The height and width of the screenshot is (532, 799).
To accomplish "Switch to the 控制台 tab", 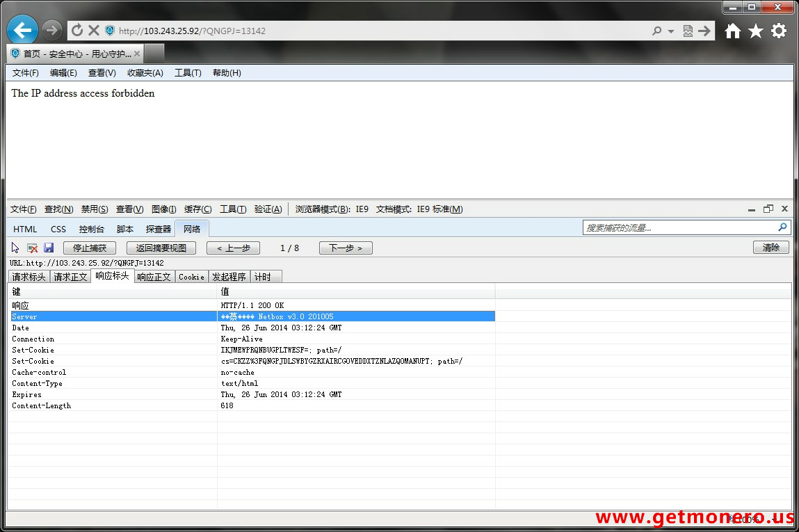I will coord(92,229).
